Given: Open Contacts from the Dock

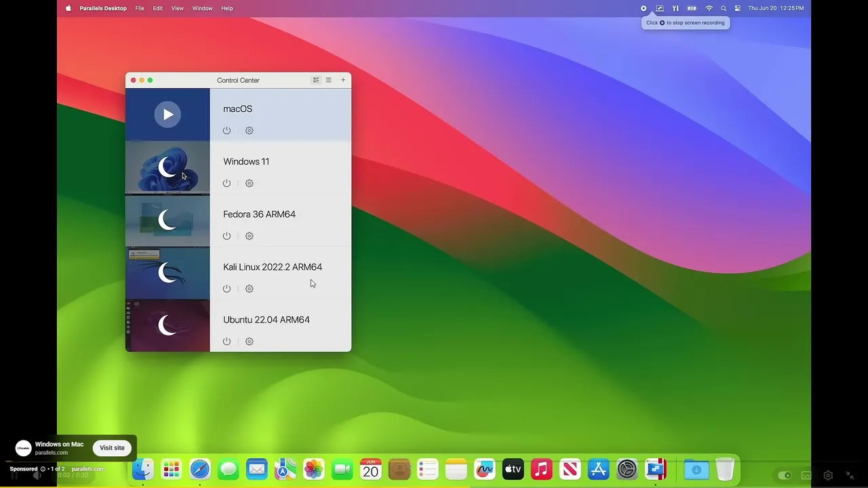Looking at the screenshot, I should pos(399,469).
